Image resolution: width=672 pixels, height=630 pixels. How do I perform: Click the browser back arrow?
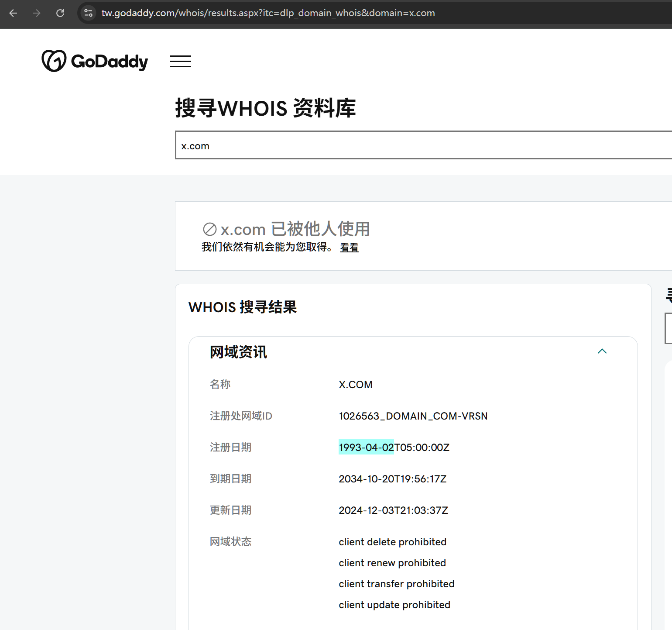(x=13, y=13)
